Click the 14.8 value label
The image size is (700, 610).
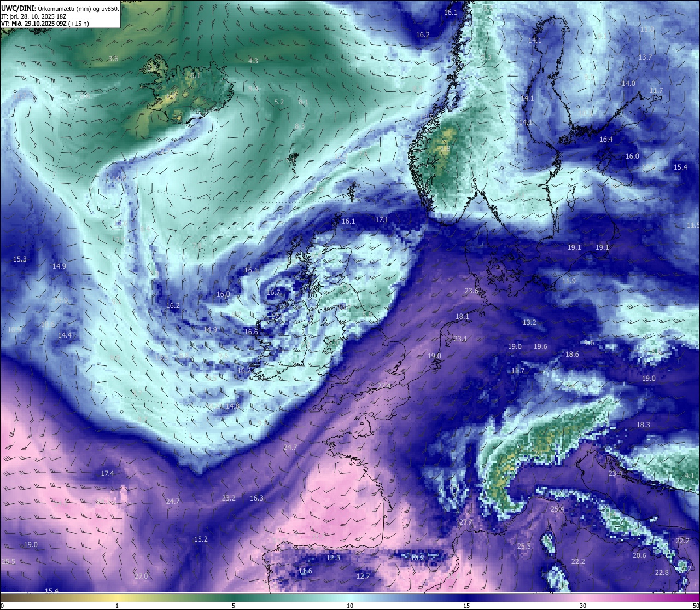[232, 406]
